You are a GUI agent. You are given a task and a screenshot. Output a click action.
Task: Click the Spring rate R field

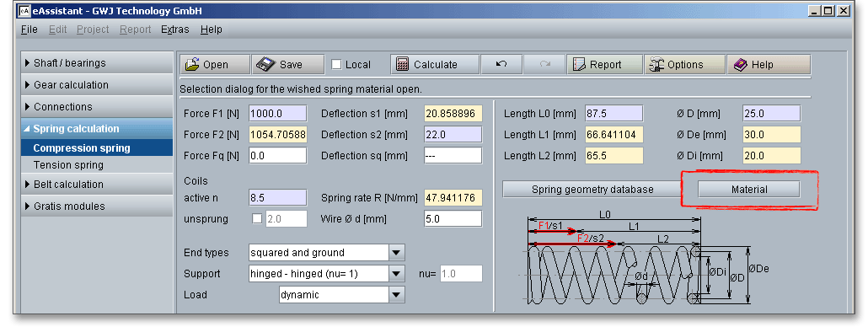(x=453, y=197)
